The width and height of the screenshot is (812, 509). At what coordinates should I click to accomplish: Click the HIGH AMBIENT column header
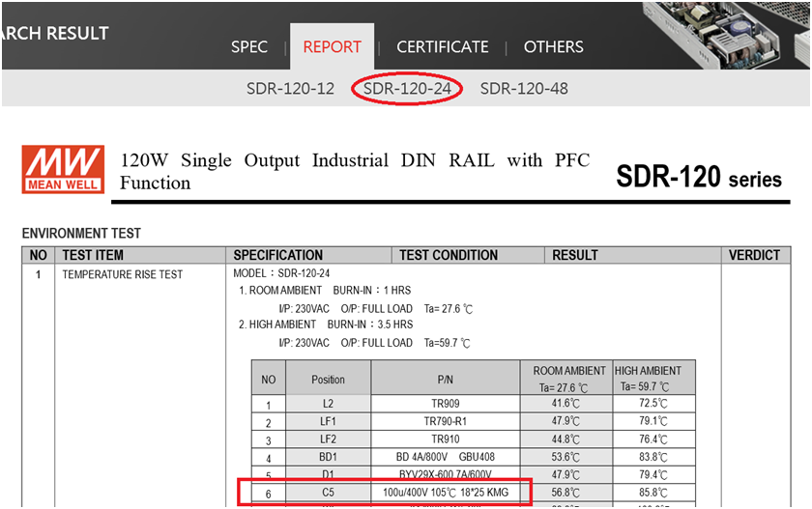648,378
